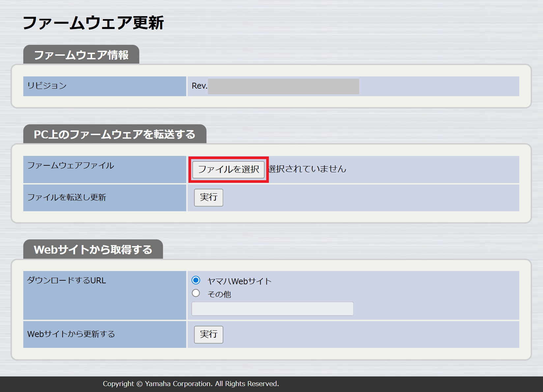Click the 選択されていません file status text

point(307,169)
